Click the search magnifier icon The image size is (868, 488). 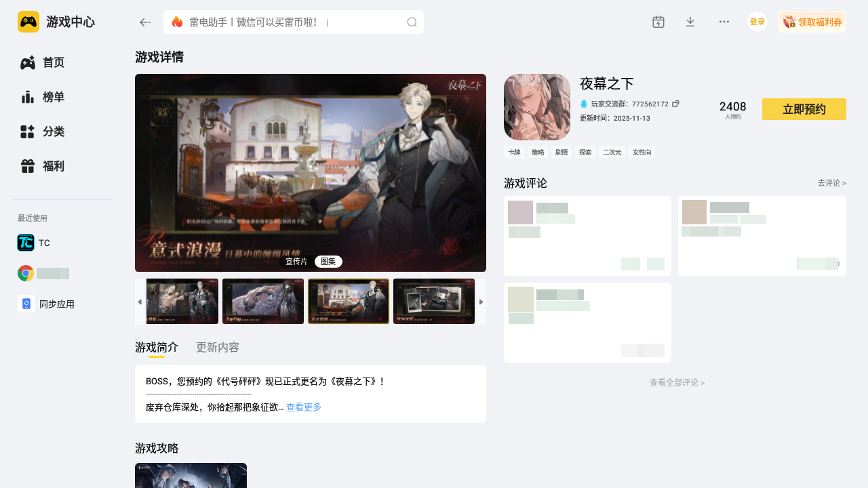point(412,22)
